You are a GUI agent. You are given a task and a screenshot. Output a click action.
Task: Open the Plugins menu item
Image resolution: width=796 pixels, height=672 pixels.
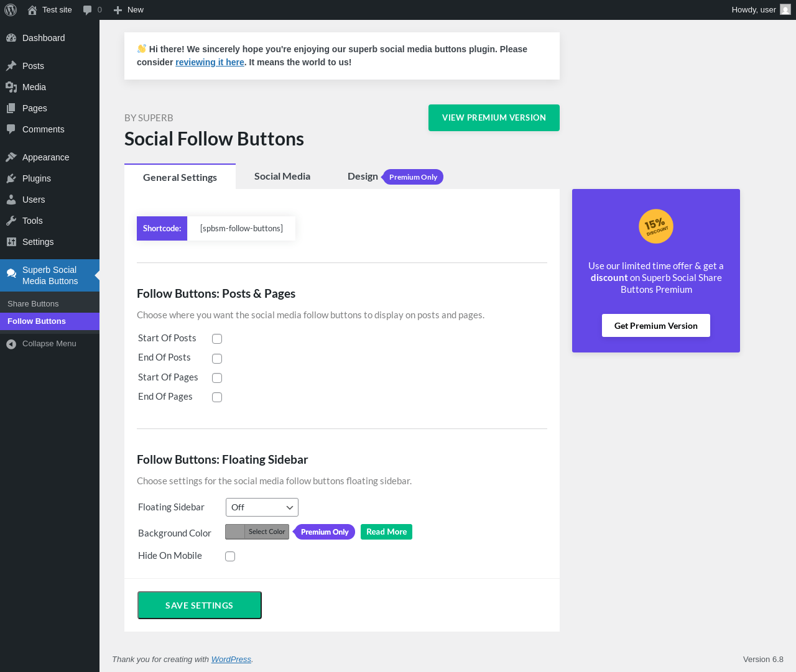coord(50,178)
